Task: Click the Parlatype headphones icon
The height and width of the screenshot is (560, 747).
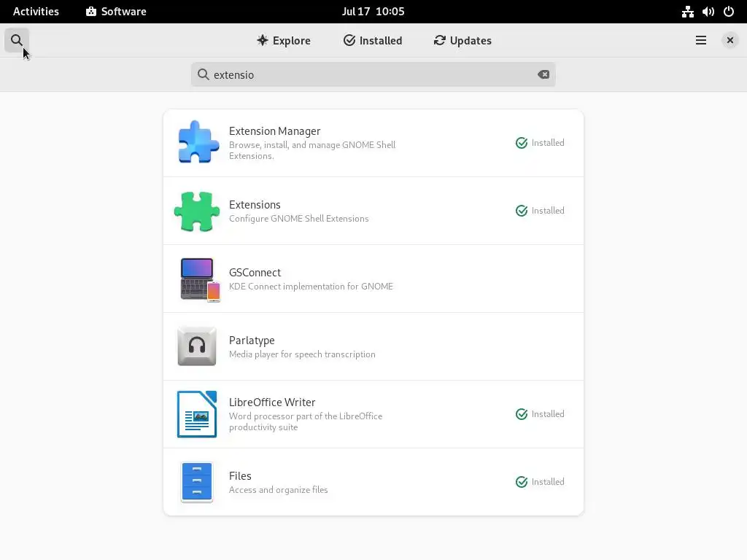Action: 197,346
